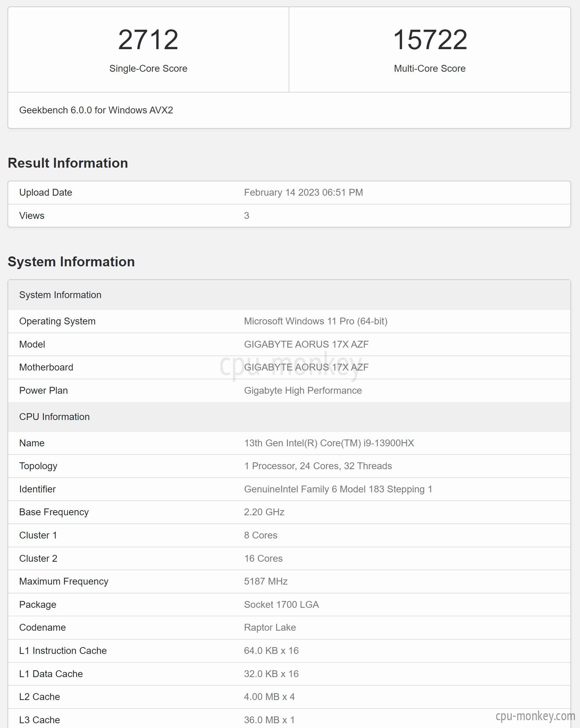Select the CPU name i9-13900HX
580x728 pixels.
(329, 443)
